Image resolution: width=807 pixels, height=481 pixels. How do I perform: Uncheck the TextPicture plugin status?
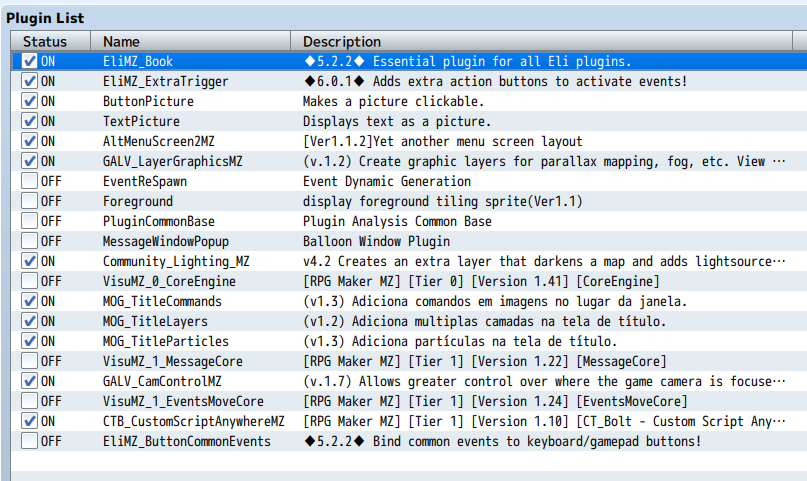pyautogui.click(x=29, y=121)
